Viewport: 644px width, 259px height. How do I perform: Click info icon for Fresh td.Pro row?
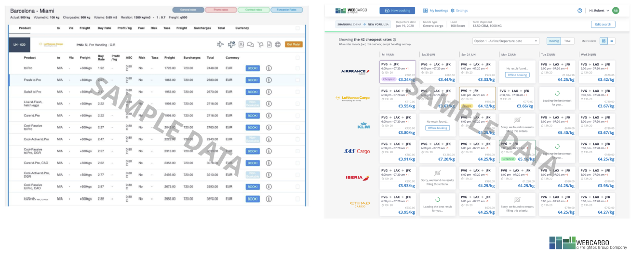(x=268, y=80)
